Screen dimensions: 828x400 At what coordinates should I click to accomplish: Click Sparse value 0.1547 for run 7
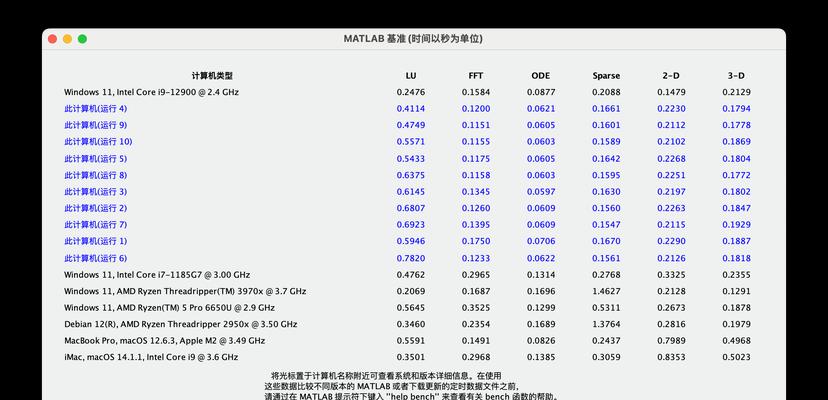pyautogui.click(x=606, y=225)
